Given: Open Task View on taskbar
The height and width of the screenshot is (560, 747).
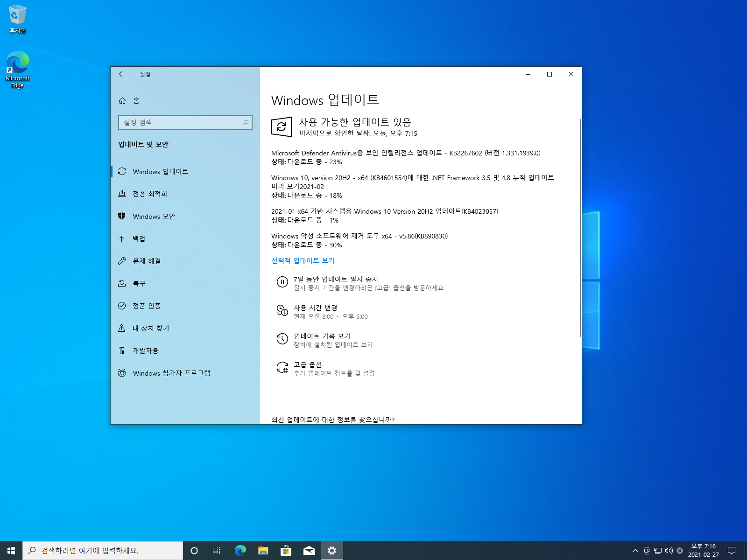Looking at the screenshot, I should 217,551.
